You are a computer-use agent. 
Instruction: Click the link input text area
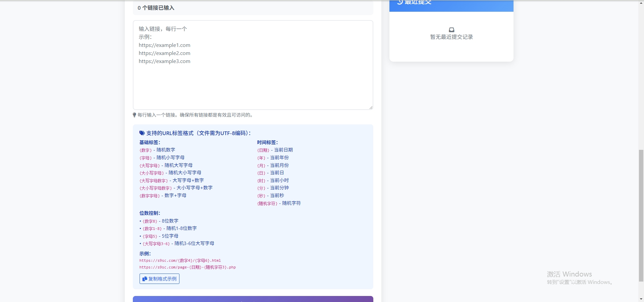pyautogui.click(x=253, y=65)
